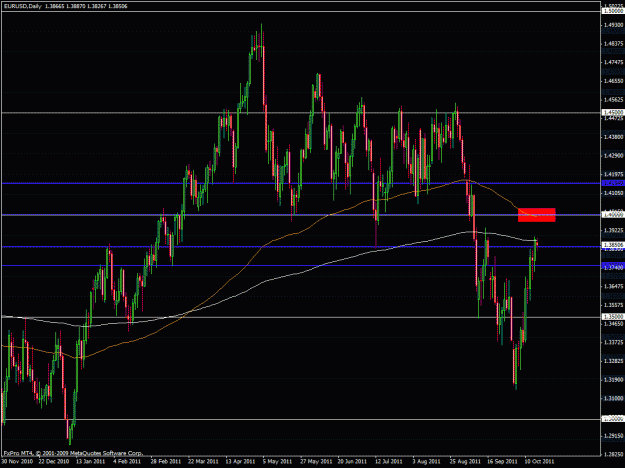Click the 13 Jan 2011 date label
Screen dimensions: 625x468
(x=91, y=461)
